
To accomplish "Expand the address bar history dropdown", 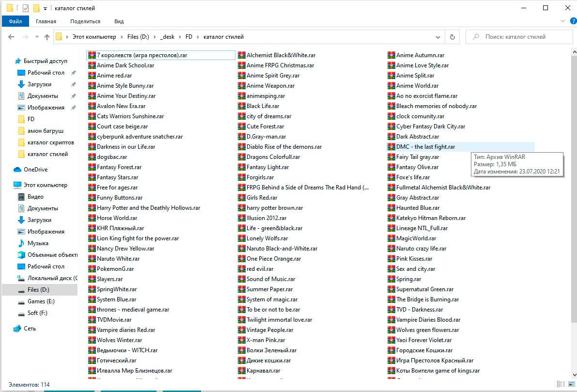I will (x=437, y=37).
